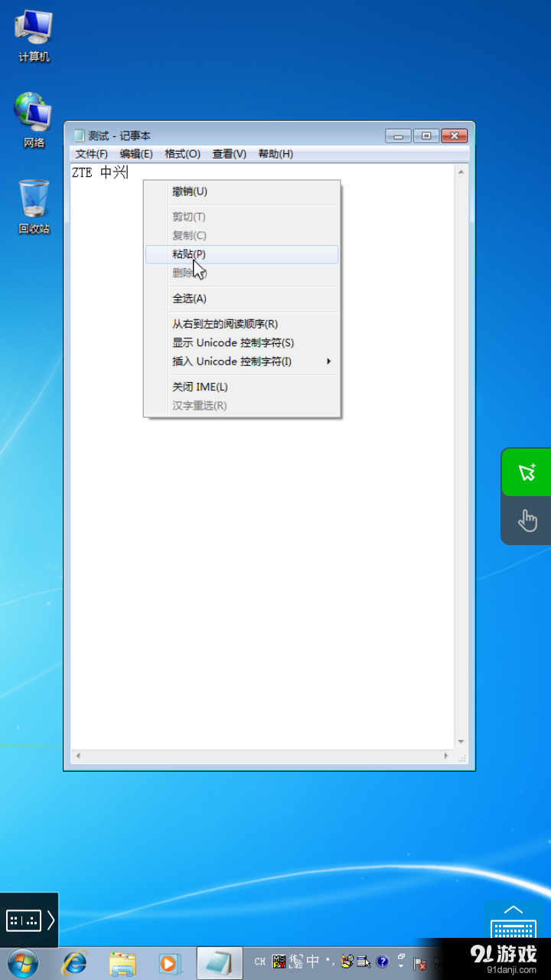This screenshot has height=980, width=551.
Task: Close the Notepad window
Action: pos(454,136)
